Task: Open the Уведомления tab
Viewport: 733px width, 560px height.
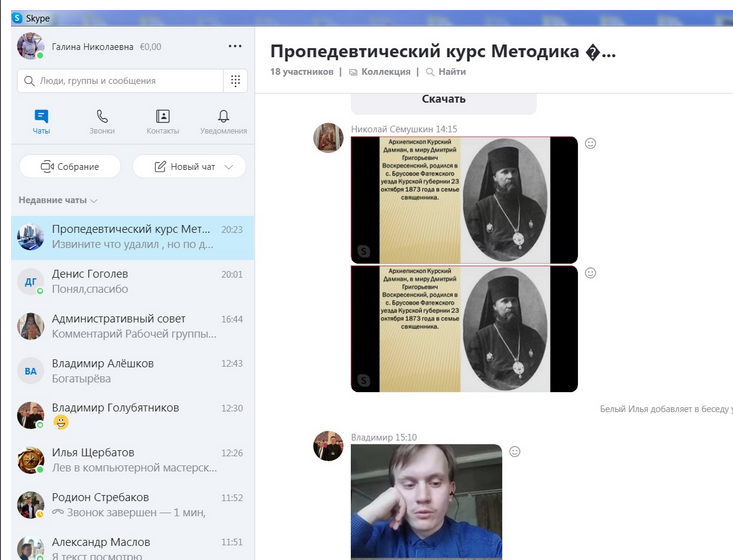Action: coord(223,122)
